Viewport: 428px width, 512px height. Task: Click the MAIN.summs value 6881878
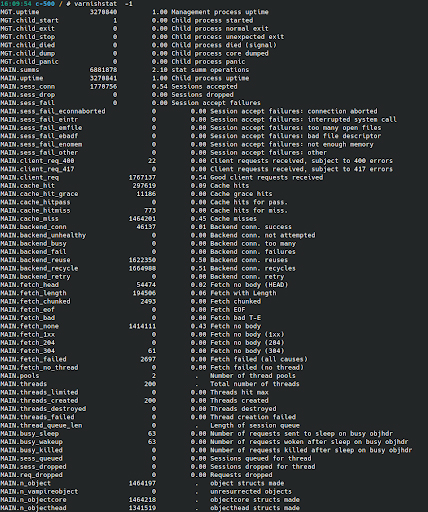click(x=103, y=70)
